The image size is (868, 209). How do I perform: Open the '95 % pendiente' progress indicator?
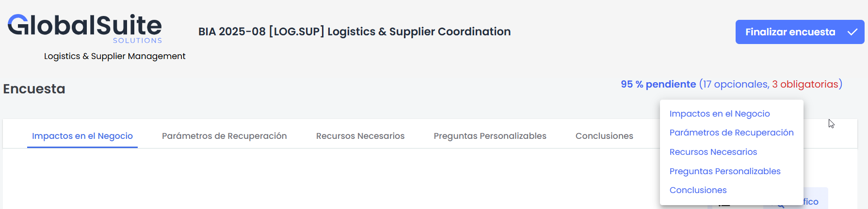click(x=658, y=84)
